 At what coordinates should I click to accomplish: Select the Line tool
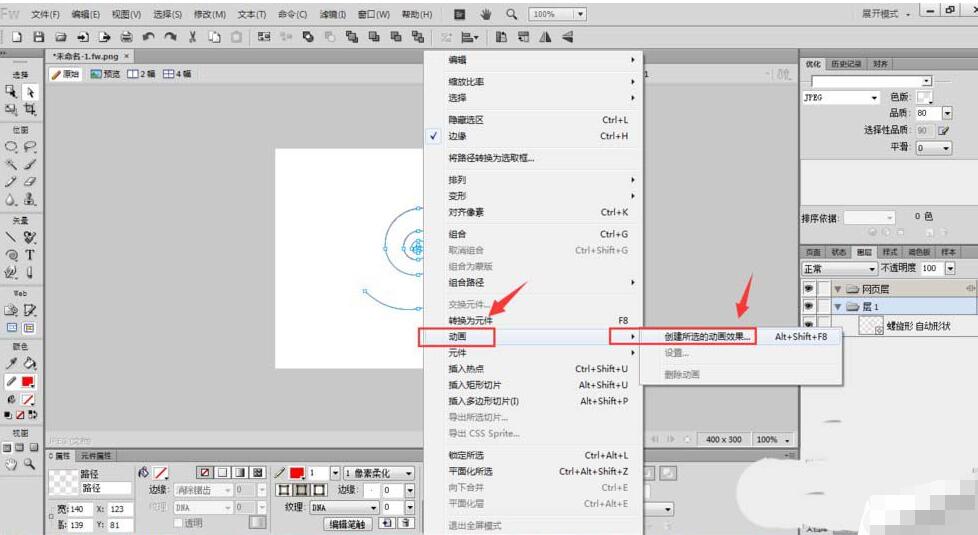click(x=11, y=237)
